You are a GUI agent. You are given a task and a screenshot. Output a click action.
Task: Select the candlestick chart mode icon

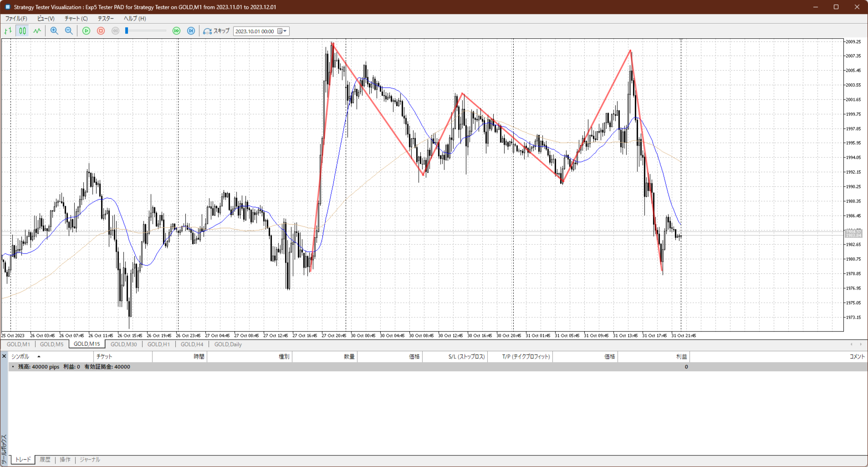22,31
